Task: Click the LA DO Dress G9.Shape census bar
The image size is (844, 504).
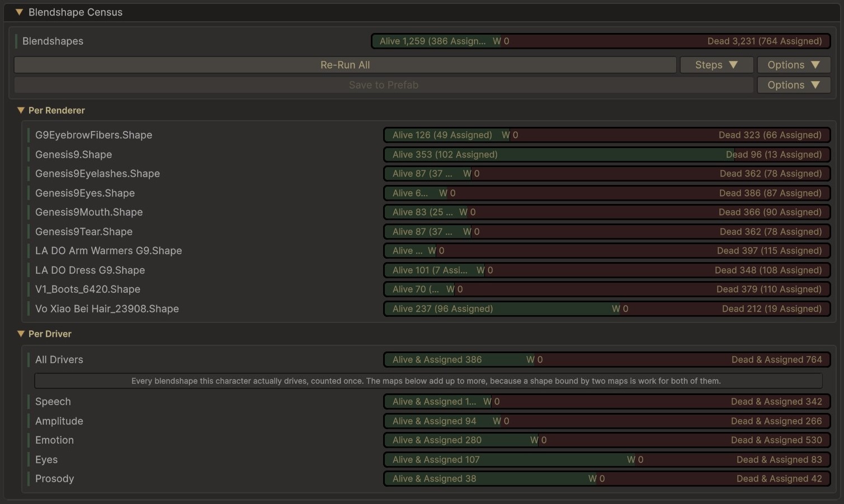Action: [607, 270]
